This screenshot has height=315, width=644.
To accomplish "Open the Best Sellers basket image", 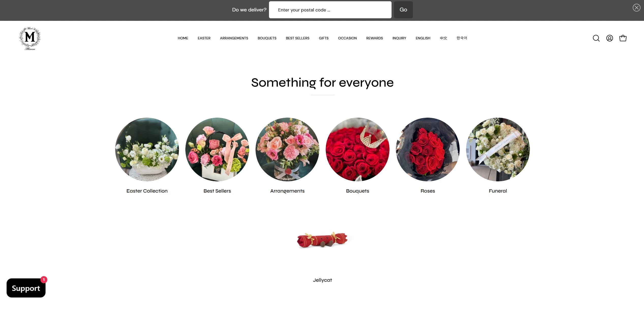I will [x=217, y=149].
